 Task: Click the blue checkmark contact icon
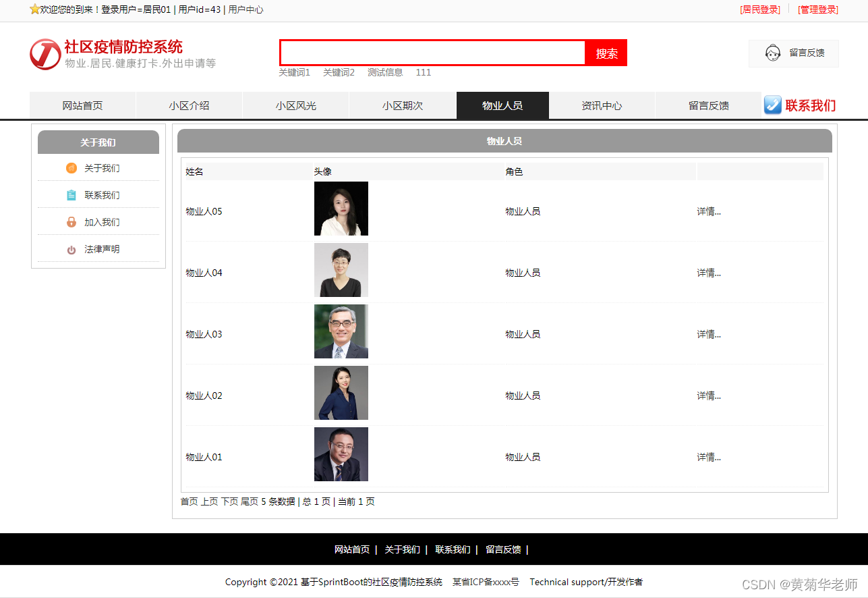[x=773, y=105]
